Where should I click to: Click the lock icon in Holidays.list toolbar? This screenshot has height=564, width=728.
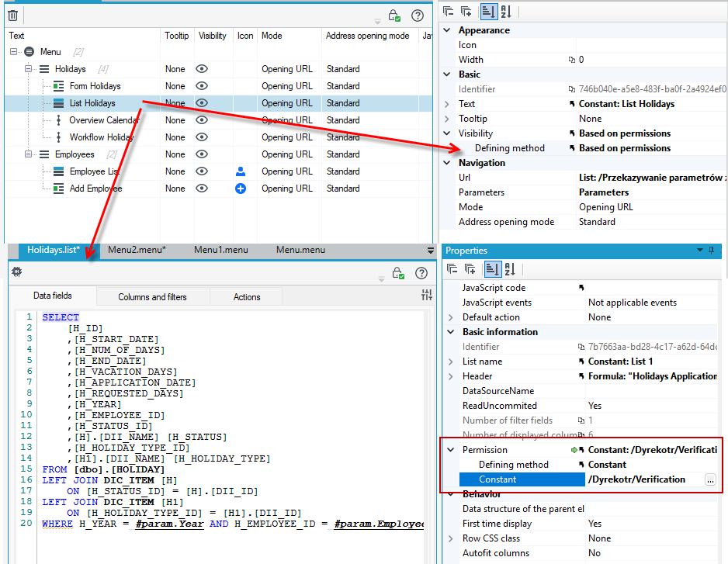pyautogui.click(x=398, y=273)
